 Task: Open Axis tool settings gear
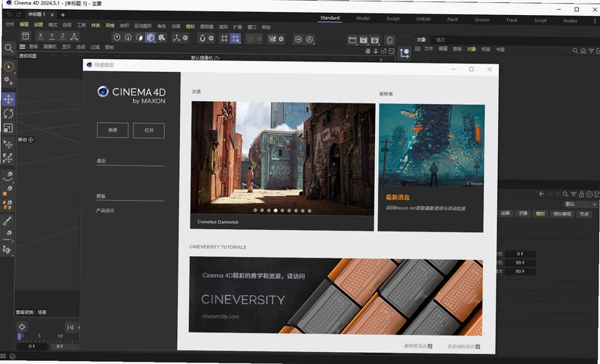click(185, 37)
